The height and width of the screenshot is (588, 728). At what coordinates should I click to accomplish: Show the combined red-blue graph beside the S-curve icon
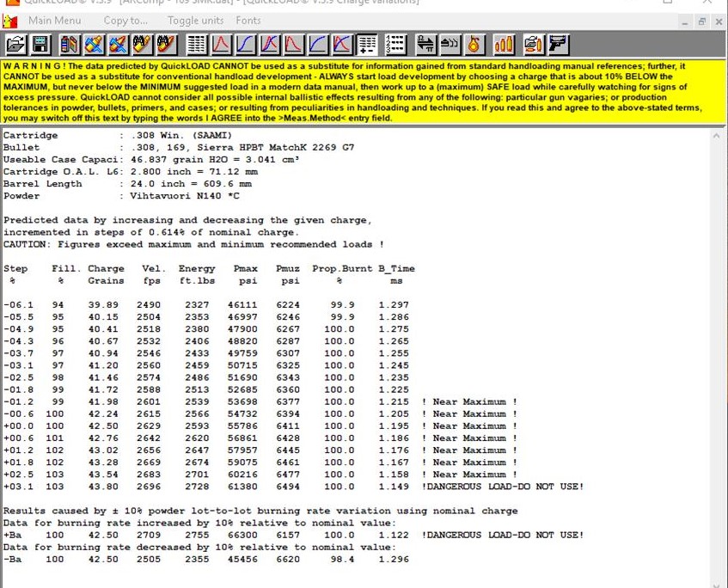[269, 45]
